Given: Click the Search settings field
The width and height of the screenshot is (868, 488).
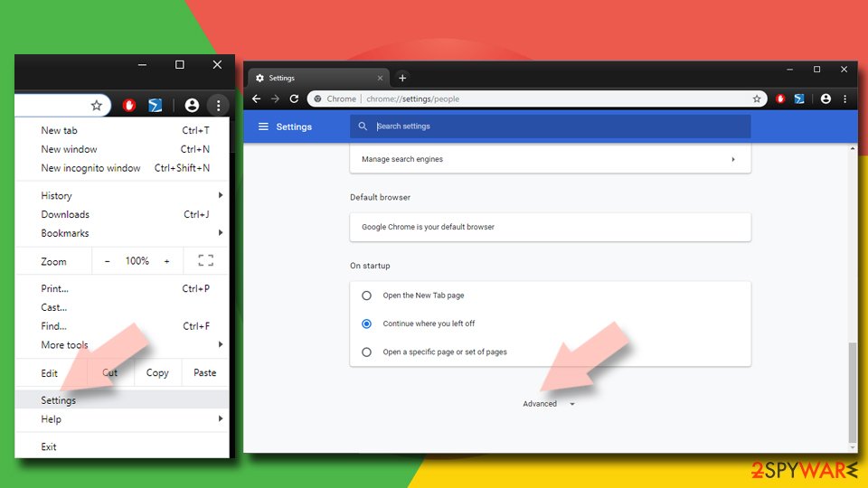Looking at the screenshot, I should [551, 127].
